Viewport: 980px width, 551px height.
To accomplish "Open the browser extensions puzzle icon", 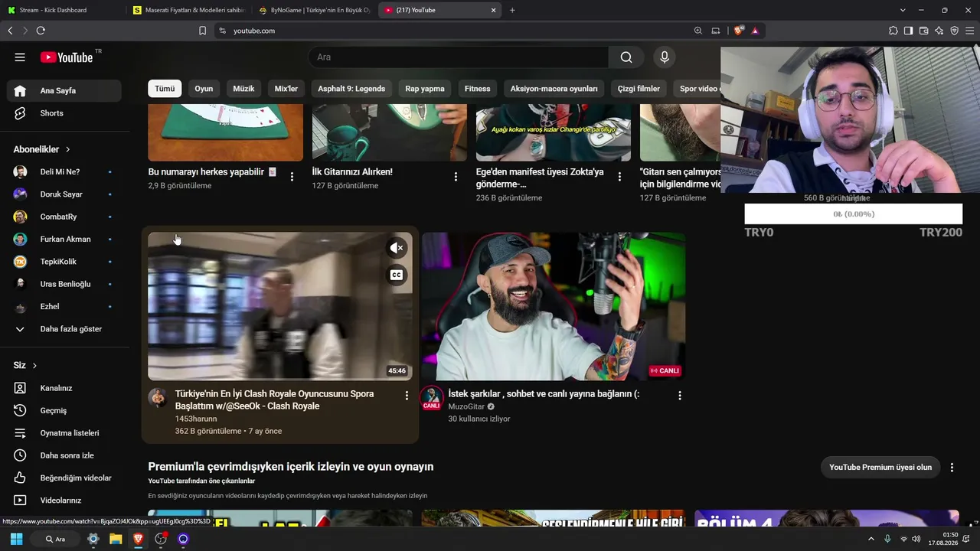I will [893, 31].
